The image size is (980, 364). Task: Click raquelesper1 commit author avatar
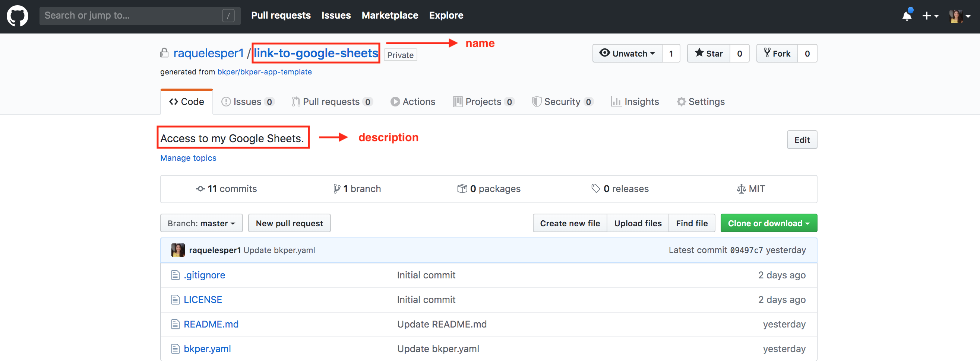click(178, 250)
